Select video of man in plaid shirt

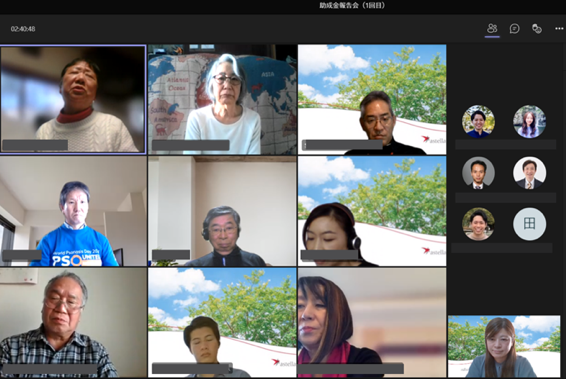[73, 323]
